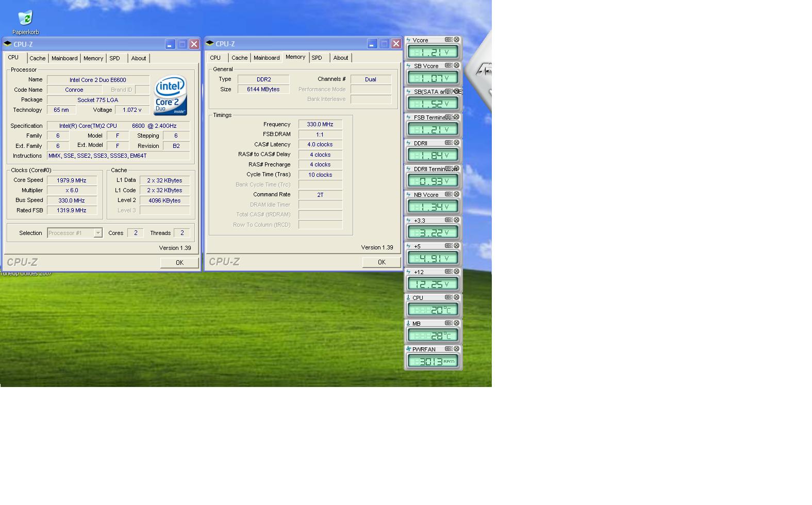The width and height of the screenshot is (812, 505).
Task: Open settings icon of FSB Termination panel
Action: (449, 117)
